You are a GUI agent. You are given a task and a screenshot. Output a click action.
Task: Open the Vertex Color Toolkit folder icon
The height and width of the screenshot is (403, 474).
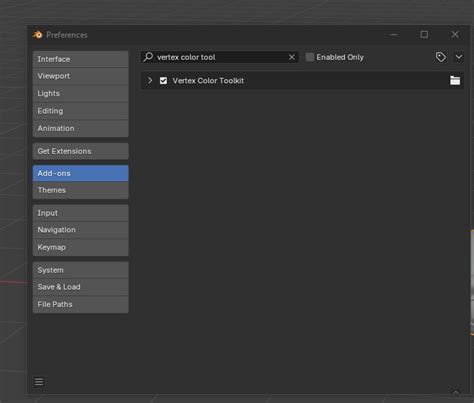click(455, 80)
